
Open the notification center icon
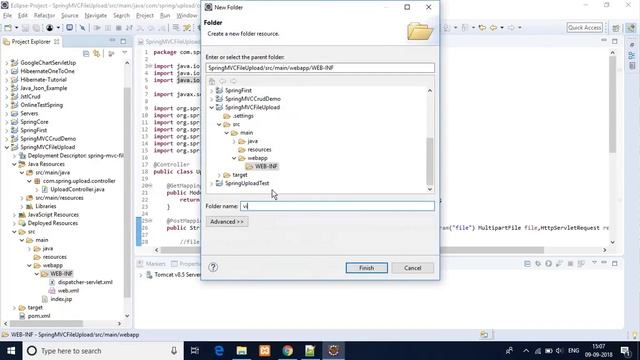[x=625, y=351]
